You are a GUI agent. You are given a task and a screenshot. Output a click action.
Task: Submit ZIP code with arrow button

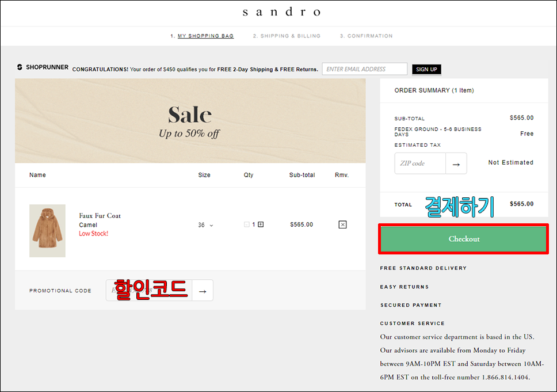[456, 164]
